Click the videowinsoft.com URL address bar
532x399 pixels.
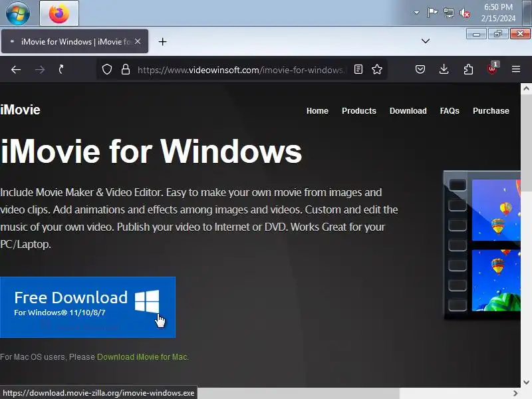point(241,70)
